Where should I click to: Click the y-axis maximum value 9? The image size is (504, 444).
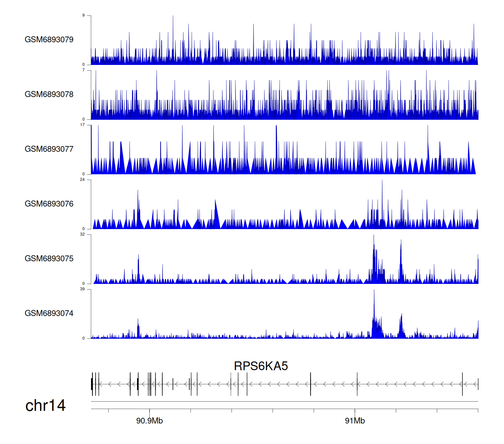(83, 15)
